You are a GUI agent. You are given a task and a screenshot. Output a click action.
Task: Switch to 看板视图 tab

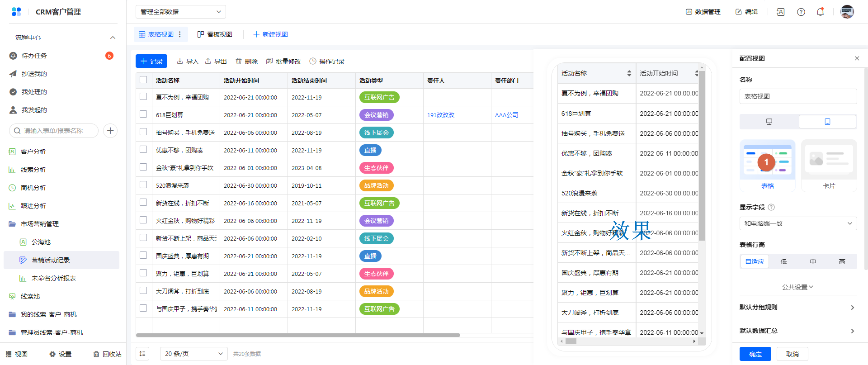pyautogui.click(x=215, y=34)
